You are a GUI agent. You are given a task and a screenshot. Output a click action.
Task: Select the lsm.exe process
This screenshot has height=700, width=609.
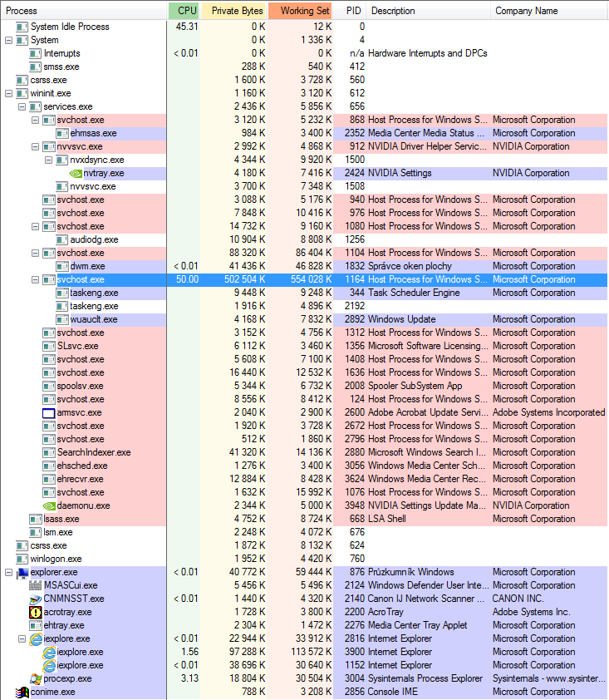(304, 533)
